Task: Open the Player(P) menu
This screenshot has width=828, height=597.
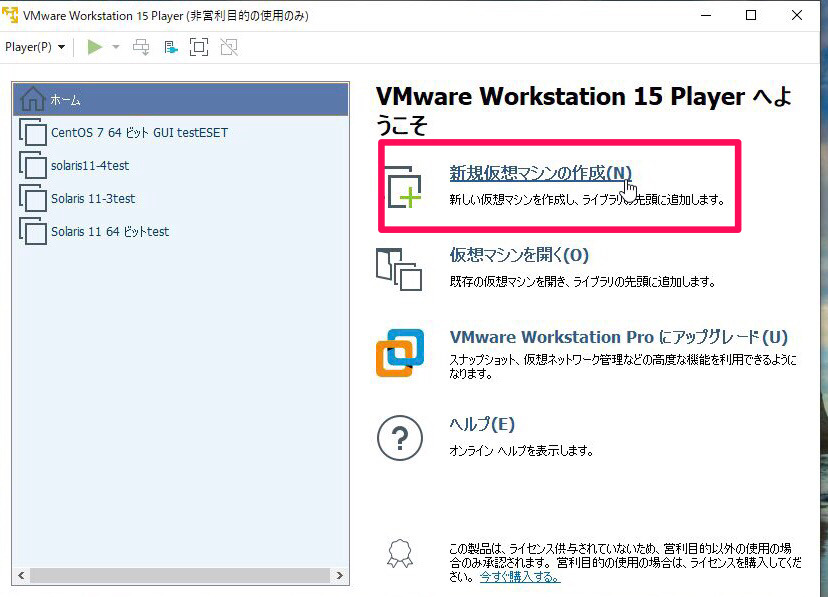Action: (x=35, y=47)
